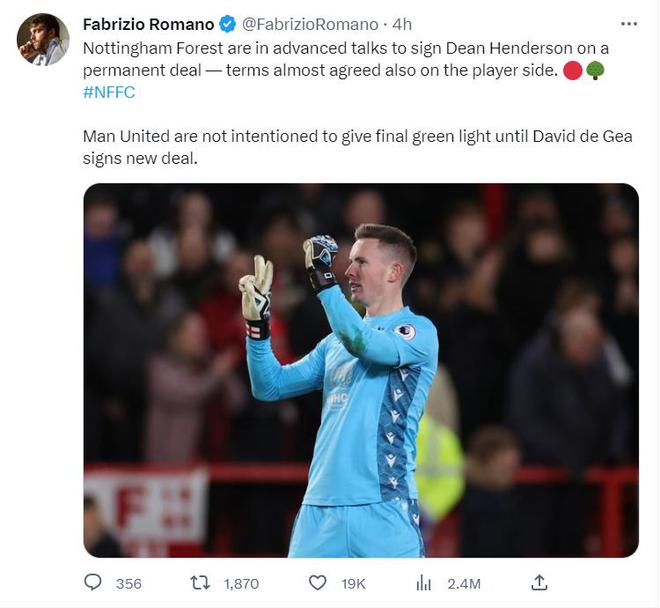Screen dimensions: 660x608
Task: Click the 19K likes count
Action: coord(354,584)
